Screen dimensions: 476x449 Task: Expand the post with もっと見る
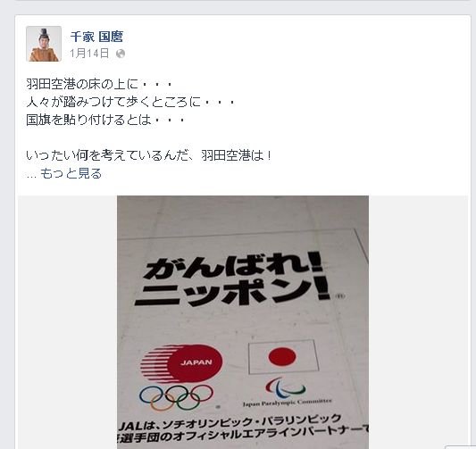pos(71,173)
